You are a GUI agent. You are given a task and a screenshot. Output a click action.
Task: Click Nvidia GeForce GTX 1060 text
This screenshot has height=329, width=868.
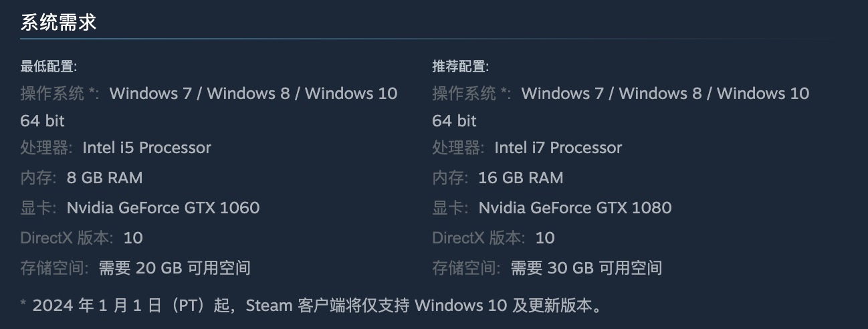pos(163,208)
